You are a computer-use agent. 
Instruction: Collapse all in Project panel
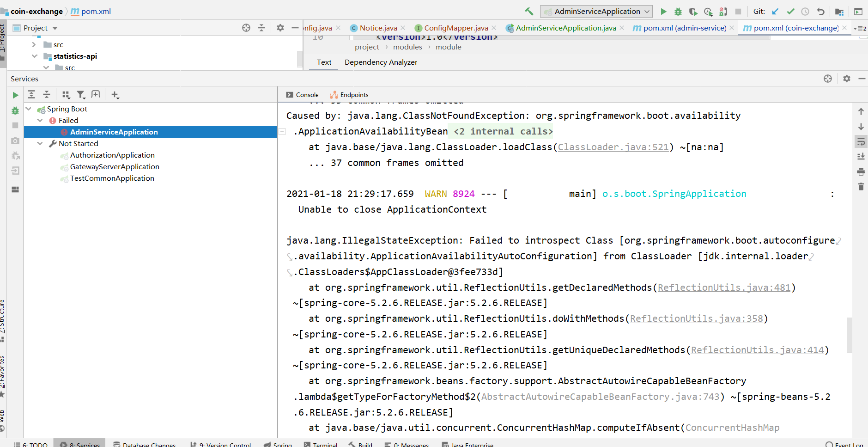[x=261, y=28]
